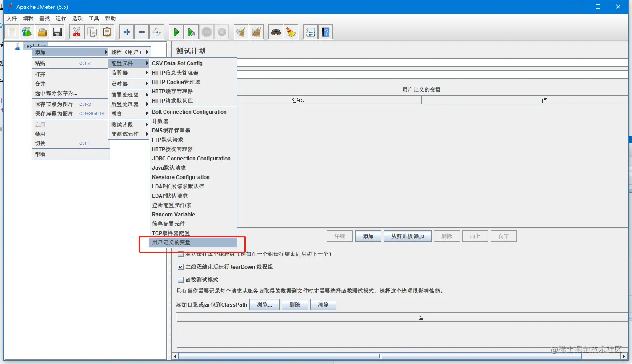Open the 运行 menu
This screenshot has width=632, height=364.
point(61,18)
